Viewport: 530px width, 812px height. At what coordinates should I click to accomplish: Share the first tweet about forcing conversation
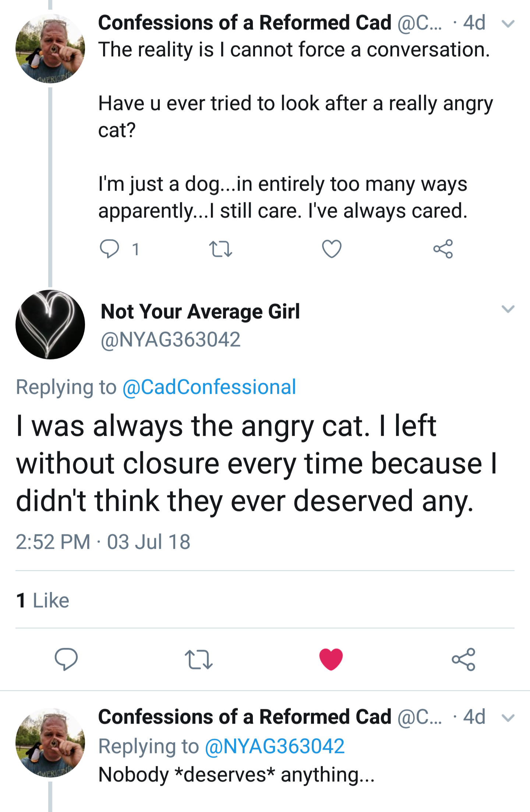[x=443, y=249]
